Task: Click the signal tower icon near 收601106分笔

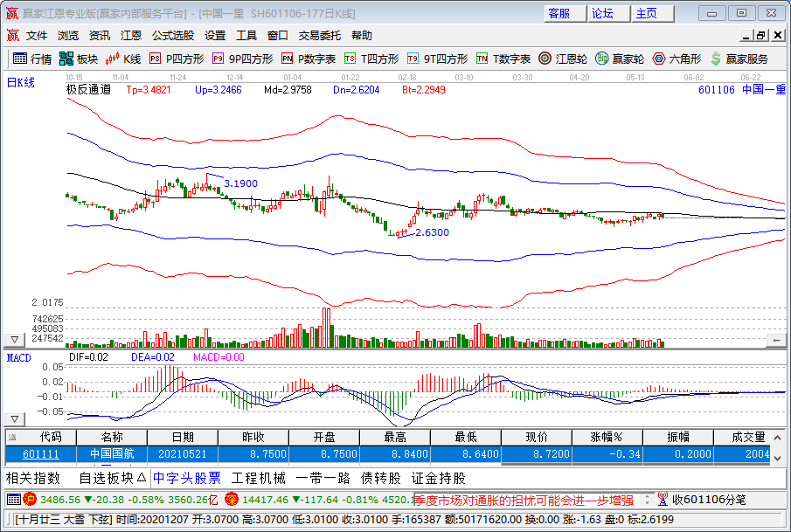Action: [663, 499]
